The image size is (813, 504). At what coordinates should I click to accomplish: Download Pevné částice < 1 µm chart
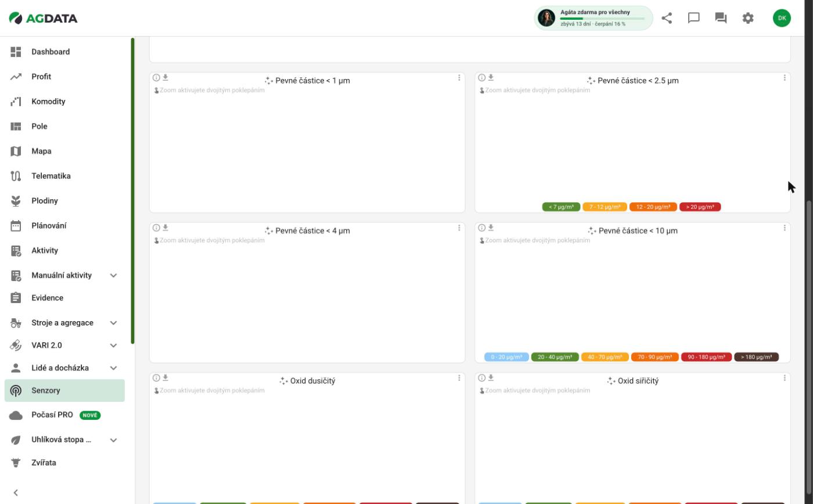166,77
